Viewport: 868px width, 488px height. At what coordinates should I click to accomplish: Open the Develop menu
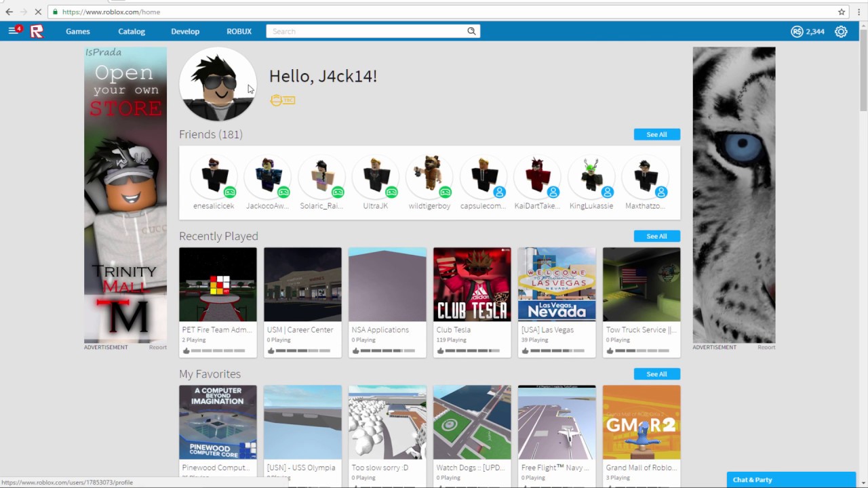tap(185, 31)
